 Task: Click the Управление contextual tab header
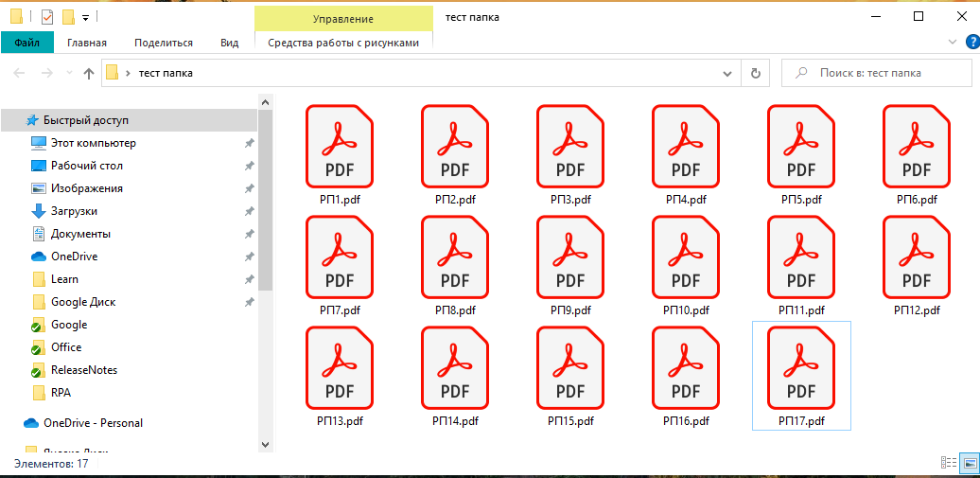(343, 19)
